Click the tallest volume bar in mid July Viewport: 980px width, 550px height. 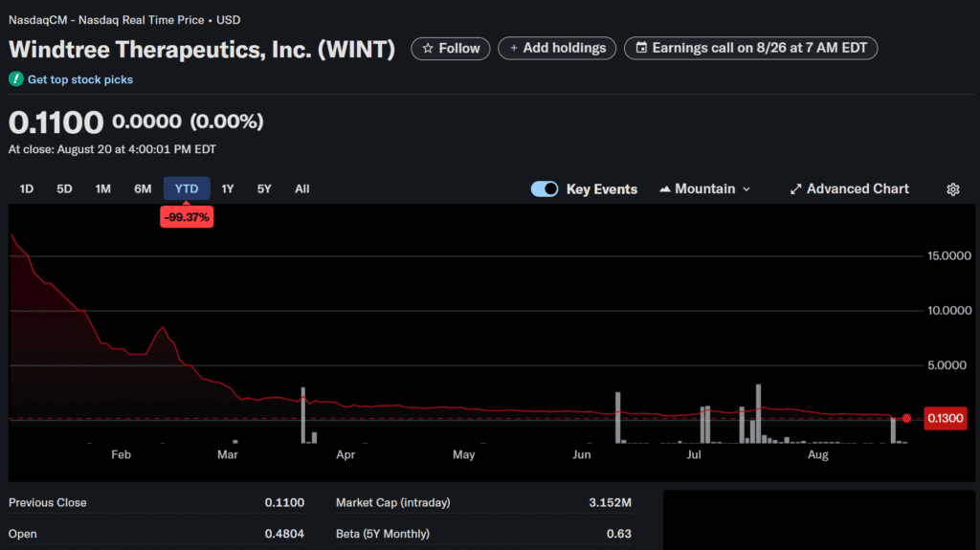pos(758,414)
